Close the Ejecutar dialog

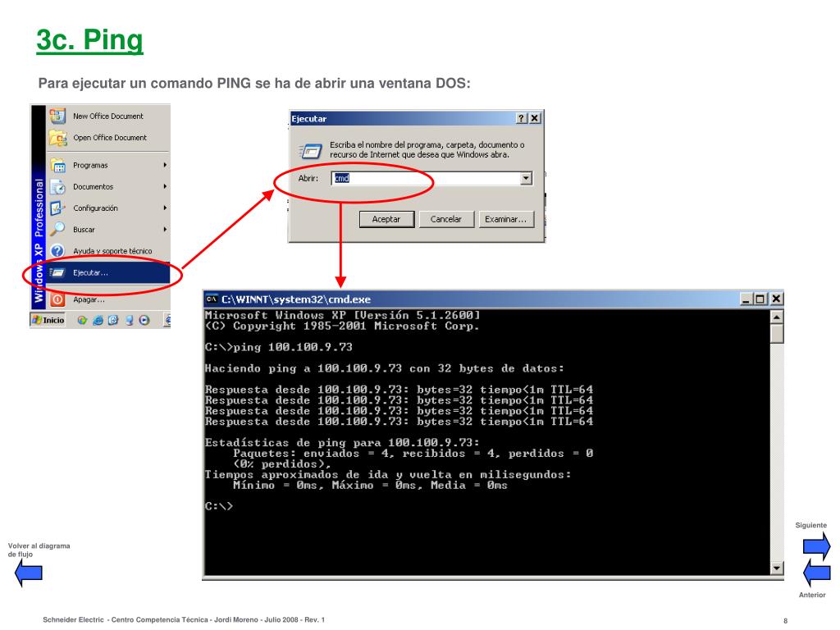535,118
